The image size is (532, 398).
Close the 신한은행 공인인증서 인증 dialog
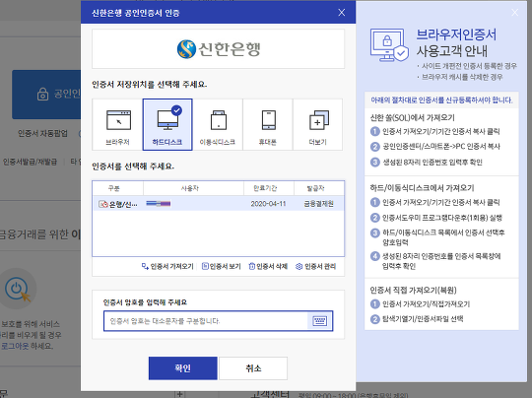(x=342, y=13)
